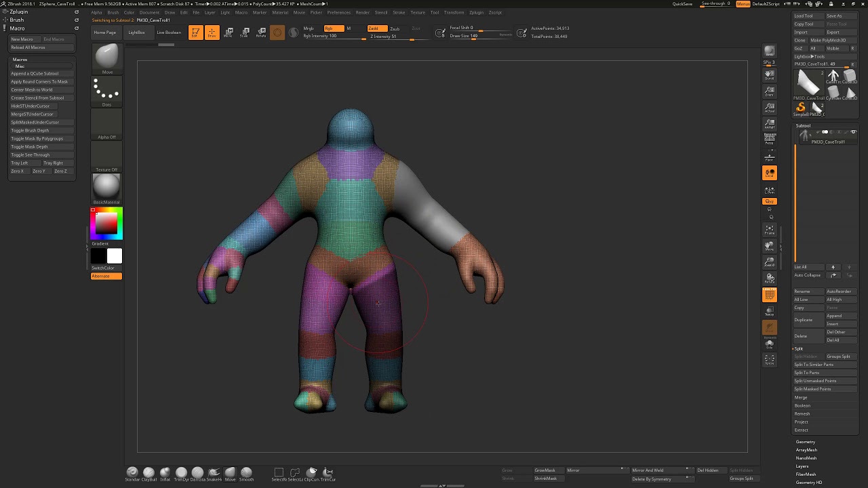Click the Groups Split button
This screenshot has width=868, height=488.
[x=842, y=357]
